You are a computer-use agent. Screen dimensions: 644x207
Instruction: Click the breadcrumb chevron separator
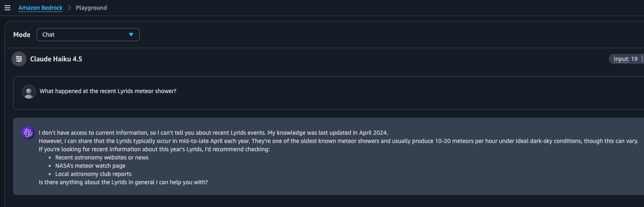coord(69,8)
